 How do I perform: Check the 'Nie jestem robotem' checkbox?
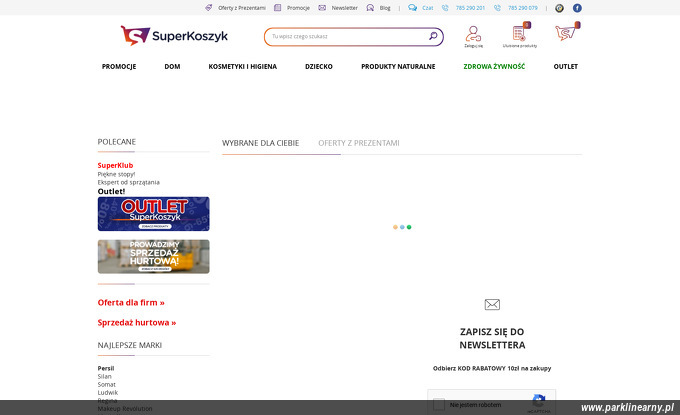[x=439, y=404]
